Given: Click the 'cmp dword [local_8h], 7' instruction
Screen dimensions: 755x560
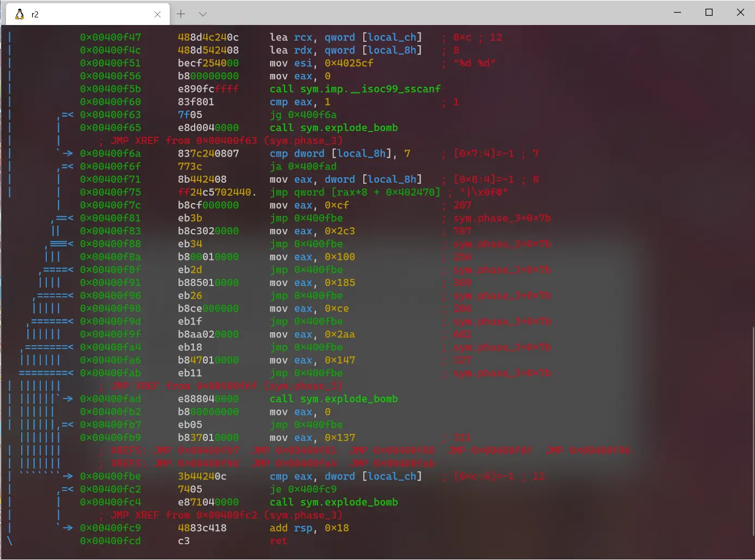Looking at the screenshot, I should tap(340, 154).
